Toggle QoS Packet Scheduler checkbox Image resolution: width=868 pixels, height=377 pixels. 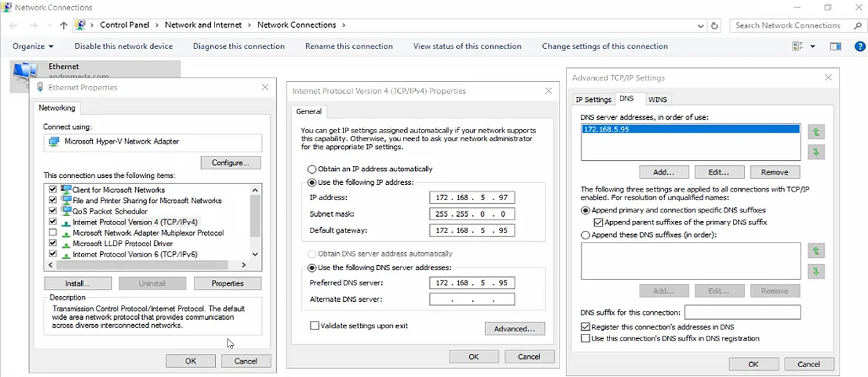coord(52,211)
